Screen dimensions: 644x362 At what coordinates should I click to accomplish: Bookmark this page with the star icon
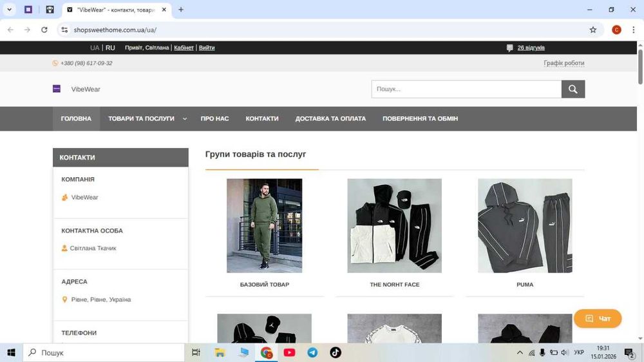(592, 30)
